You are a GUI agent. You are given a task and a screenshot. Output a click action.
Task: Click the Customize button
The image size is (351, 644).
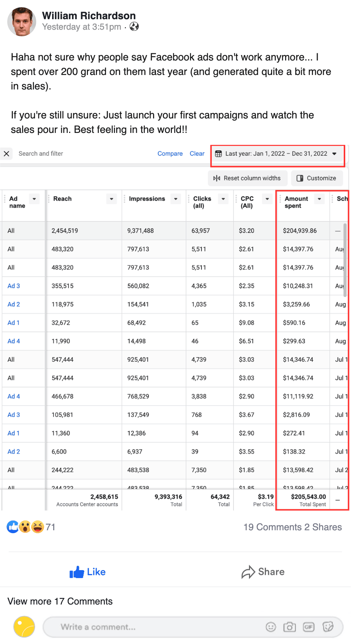[317, 178]
